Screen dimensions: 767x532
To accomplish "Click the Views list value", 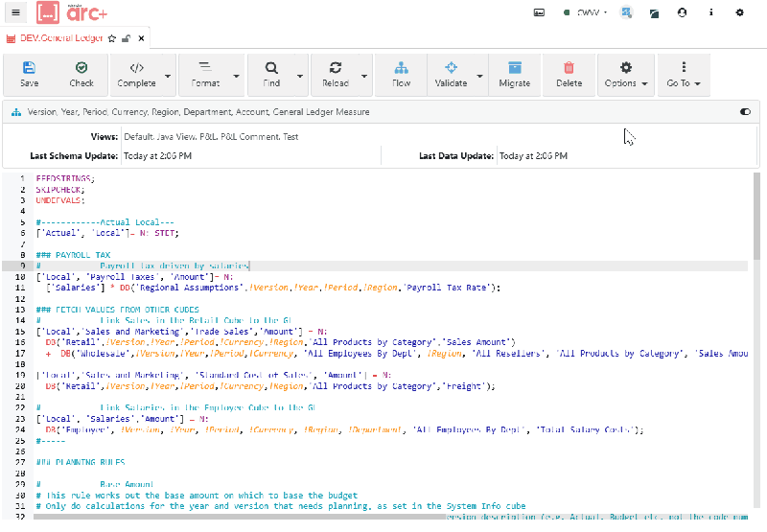I will coord(211,137).
